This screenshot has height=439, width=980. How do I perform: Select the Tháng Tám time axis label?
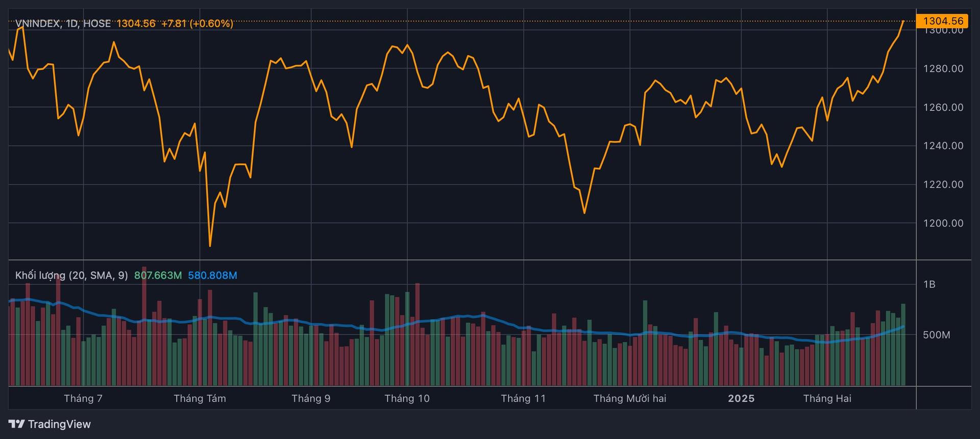[x=200, y=399]
